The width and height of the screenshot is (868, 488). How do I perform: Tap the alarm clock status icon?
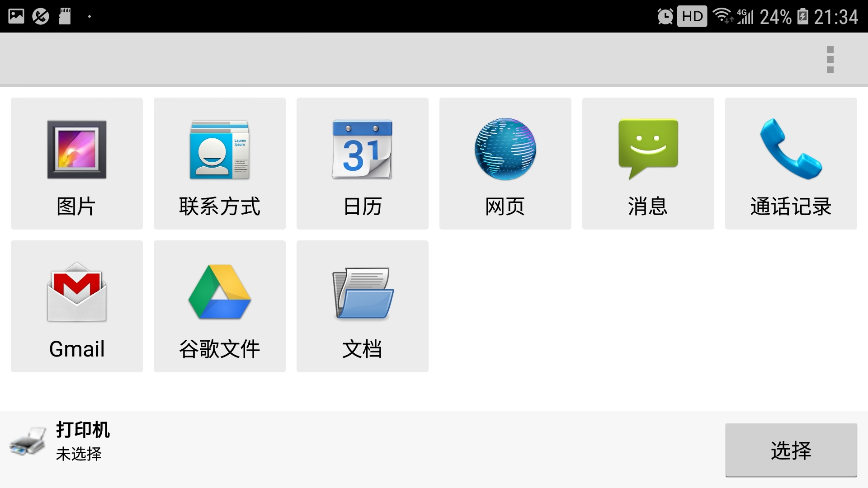[664, 16]
